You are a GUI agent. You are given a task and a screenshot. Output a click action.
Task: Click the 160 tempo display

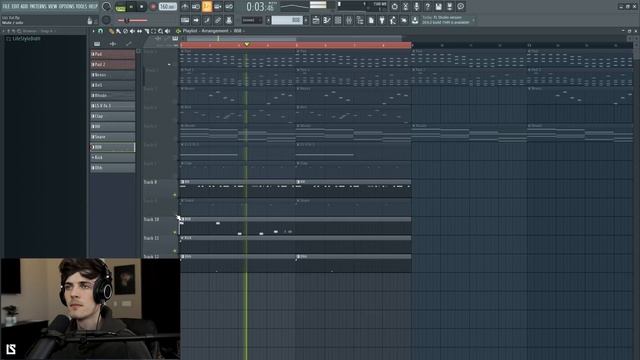pyautogui.click(x=167, y=7)
